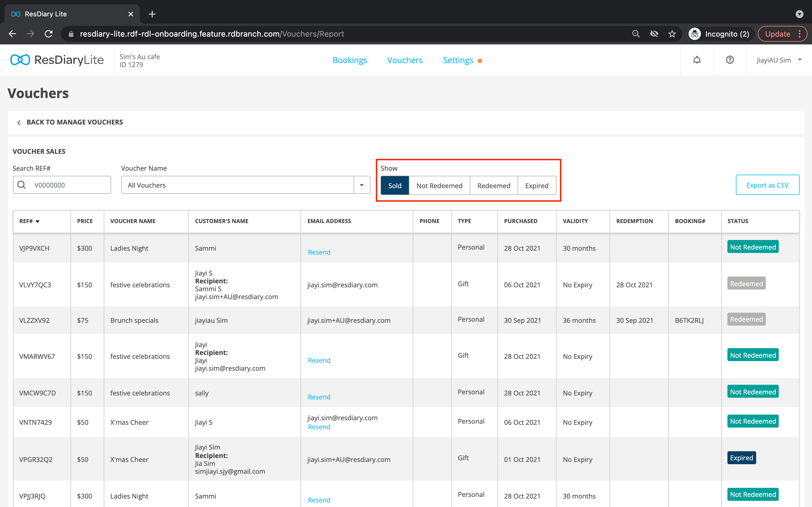Go to the Bookings tab
This screenshot has width=812, height=507.
coord(349,60)
